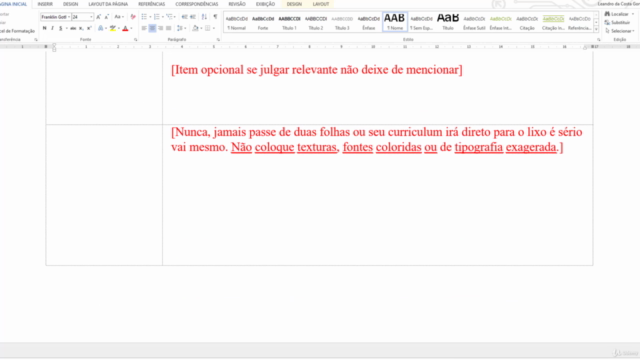Open the Fonte dialog launcher
This screenshot has height=360, width=640.
pos(136,40)
